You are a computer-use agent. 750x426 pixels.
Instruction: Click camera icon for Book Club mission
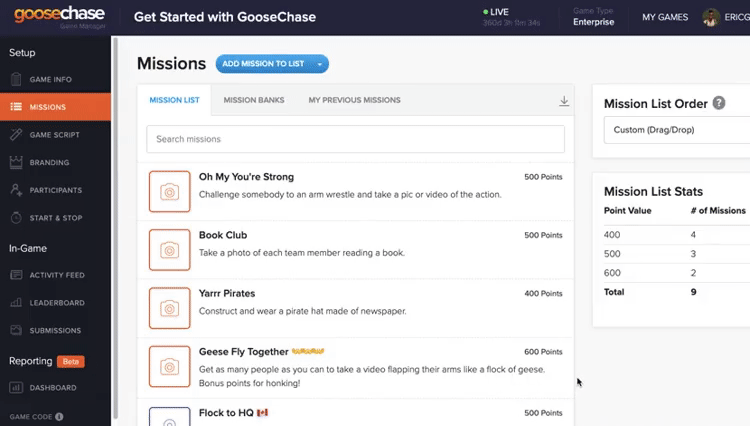point(169,250)
